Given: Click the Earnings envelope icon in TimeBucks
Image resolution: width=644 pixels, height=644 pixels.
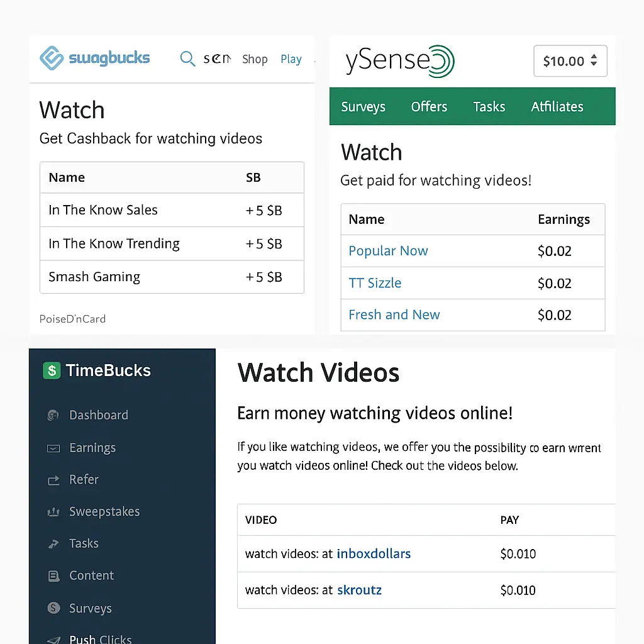Looking at the screenshot, I should pyautogui.click(x=53, y=448).
